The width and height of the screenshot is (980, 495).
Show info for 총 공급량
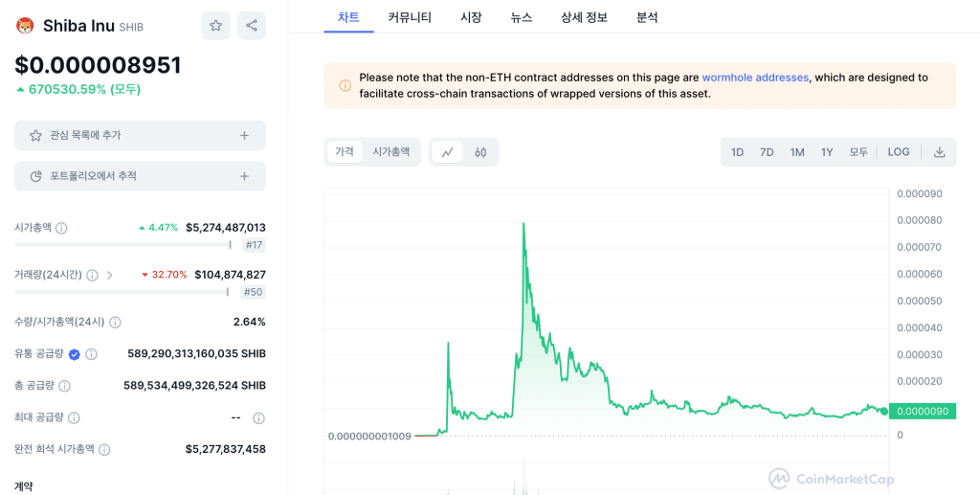64,386
